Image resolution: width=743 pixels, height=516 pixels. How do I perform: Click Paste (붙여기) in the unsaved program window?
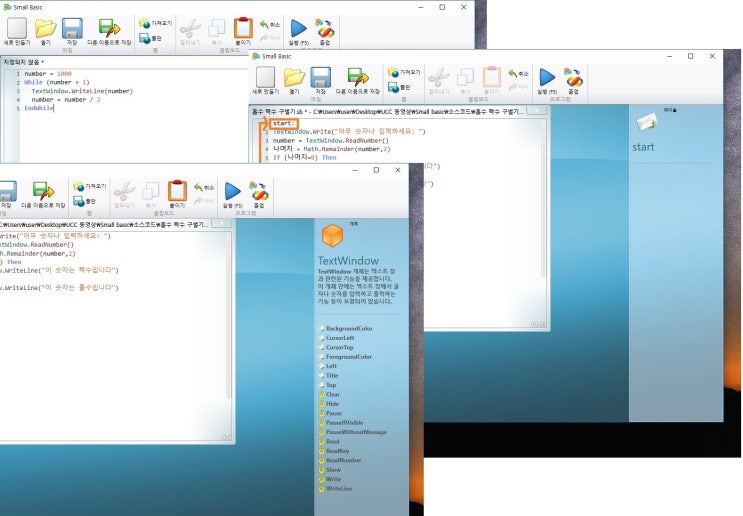tap(243, 32)
